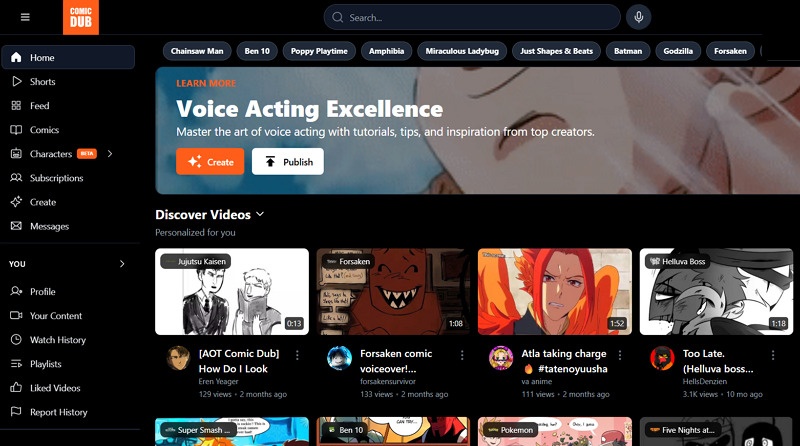Viewport: 800px width, 446px height.
Task: Click the "Too Late. (Helluva boss..." title
Action: point(718,361)
